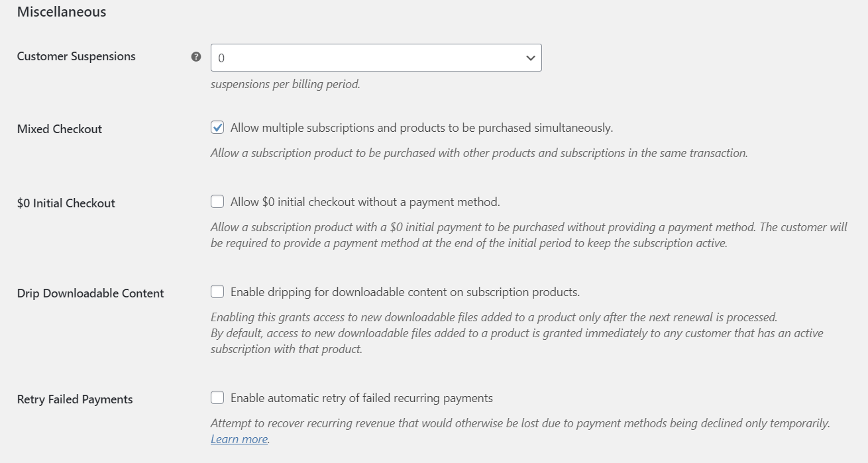Click the $0 Initial Checkout setting label

(66, 203)
